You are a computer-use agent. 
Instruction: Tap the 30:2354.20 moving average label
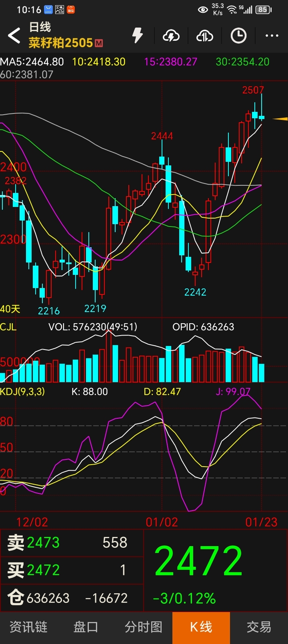pos(243,62)
